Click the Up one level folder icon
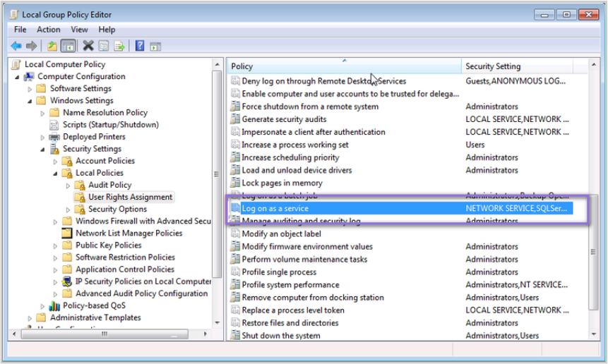Viewport: 608px width, 364px height. pos(52,46)
